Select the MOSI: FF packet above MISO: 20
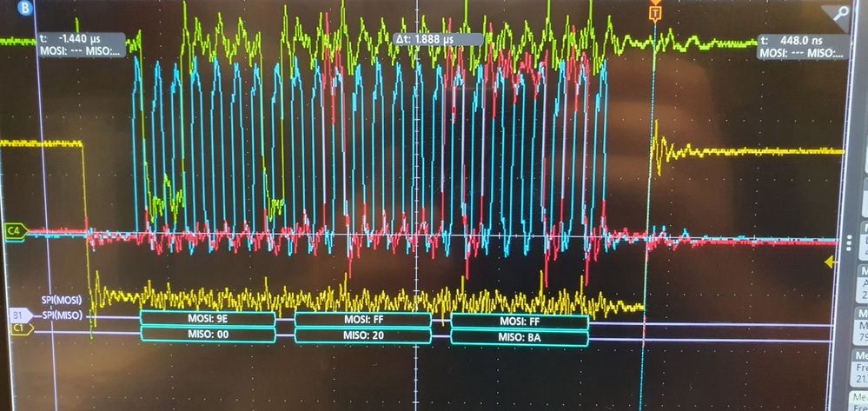 click(x=362, y=320)
